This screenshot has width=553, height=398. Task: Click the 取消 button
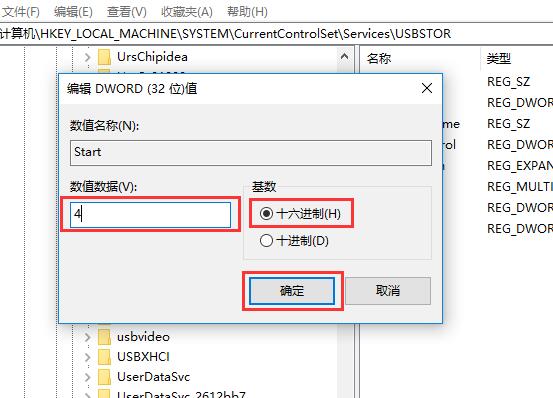(x=388, y=291)
